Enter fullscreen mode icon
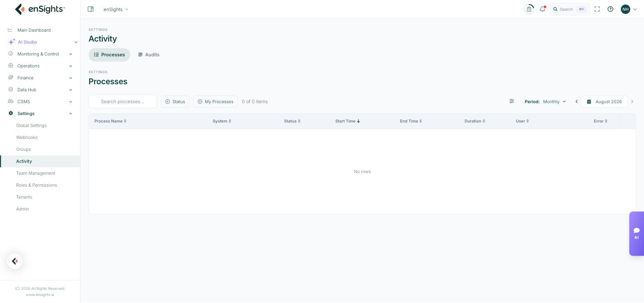This screenshot has width=644, height=303. (597, 9)
